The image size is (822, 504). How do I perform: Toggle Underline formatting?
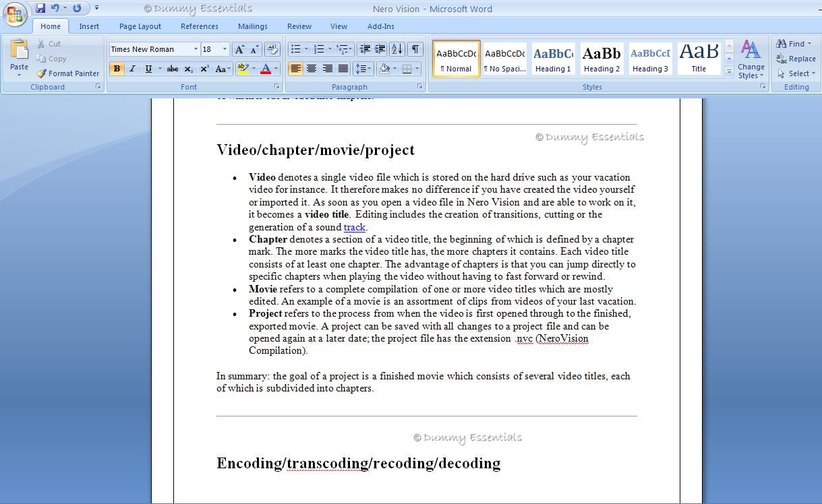click(148, 69)
